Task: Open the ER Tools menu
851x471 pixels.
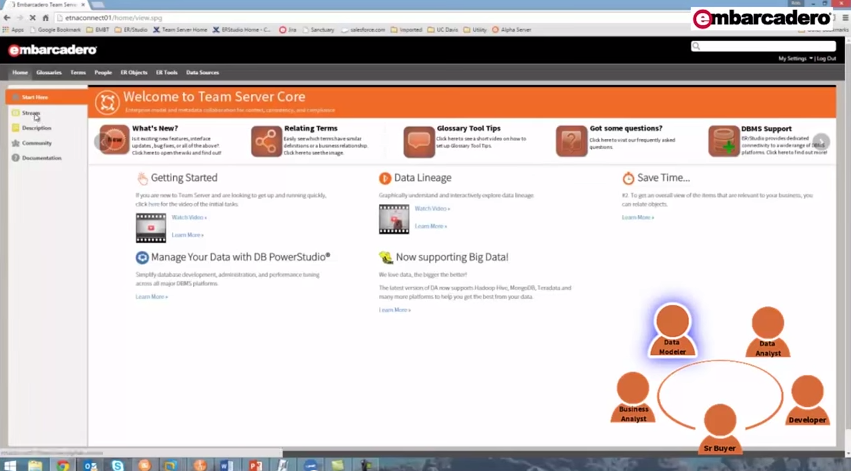Action: [x=167, y=72]
